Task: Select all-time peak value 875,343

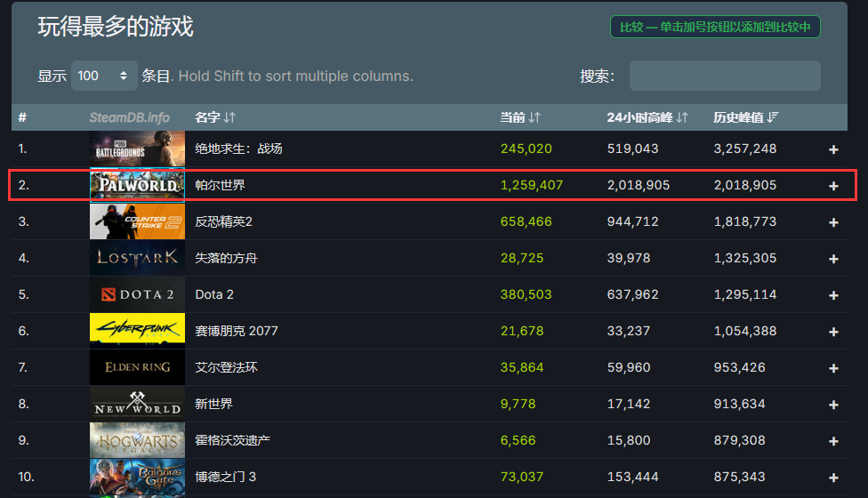Action: pyautogui.click(x=740, y=477)
